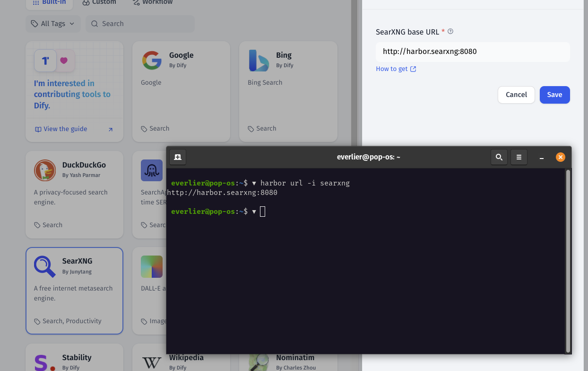Select the Wikipedia card title

pos(186,358)
